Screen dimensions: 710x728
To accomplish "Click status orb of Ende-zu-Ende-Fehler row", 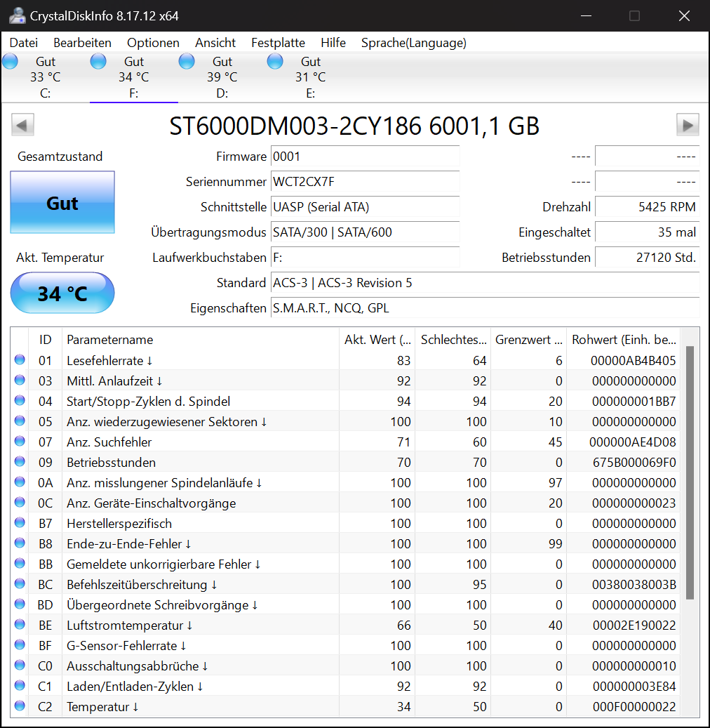I will coord(20,543).
